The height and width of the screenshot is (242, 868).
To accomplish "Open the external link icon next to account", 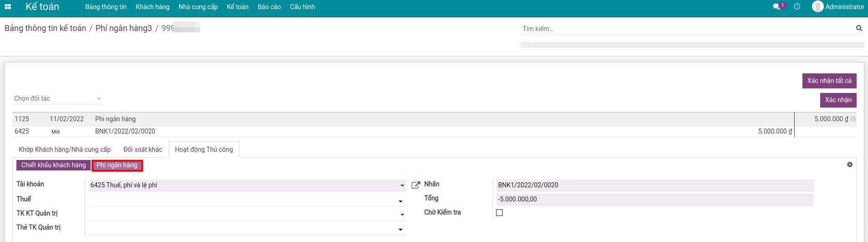I will (x=415, y=185).
